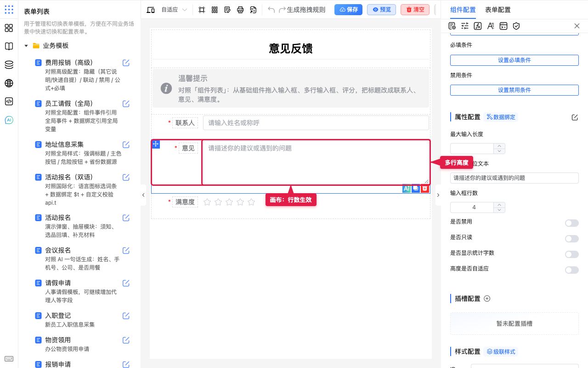
Task: Enable the 是否显示统计字数 switch
Action: 572,254
